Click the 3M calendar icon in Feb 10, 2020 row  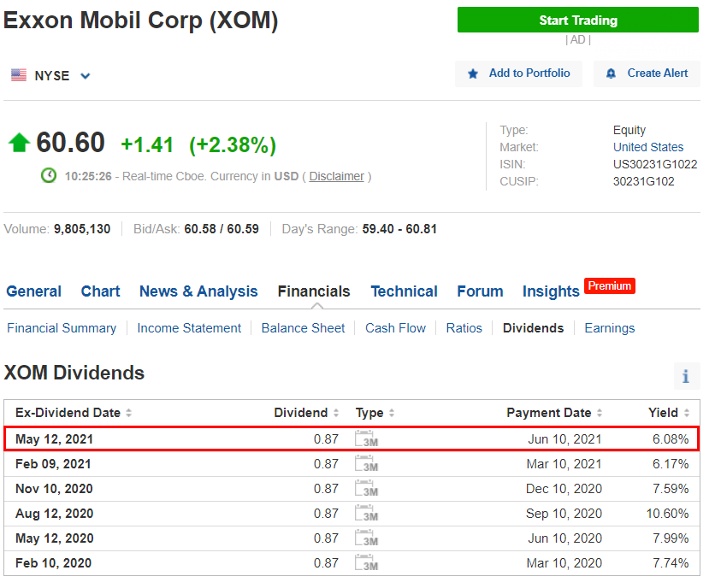367,563
